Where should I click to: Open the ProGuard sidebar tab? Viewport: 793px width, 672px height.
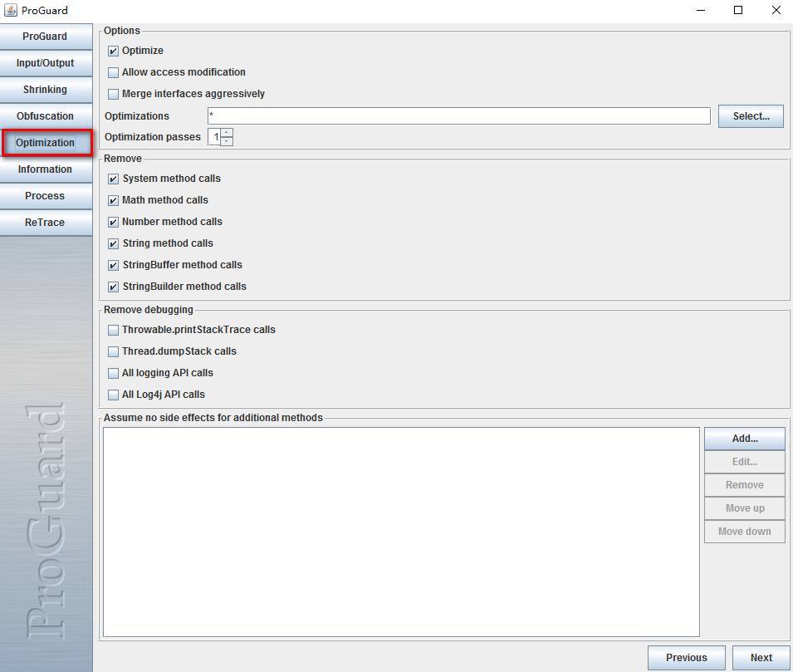(x=46, y=37)
